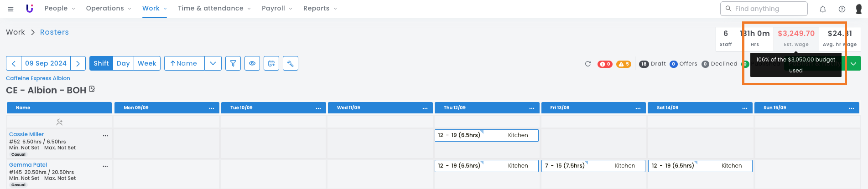This screenshot has height=189, width=868.
Task: Open Cassie Miller's profile link
Action: click(26, 134)
